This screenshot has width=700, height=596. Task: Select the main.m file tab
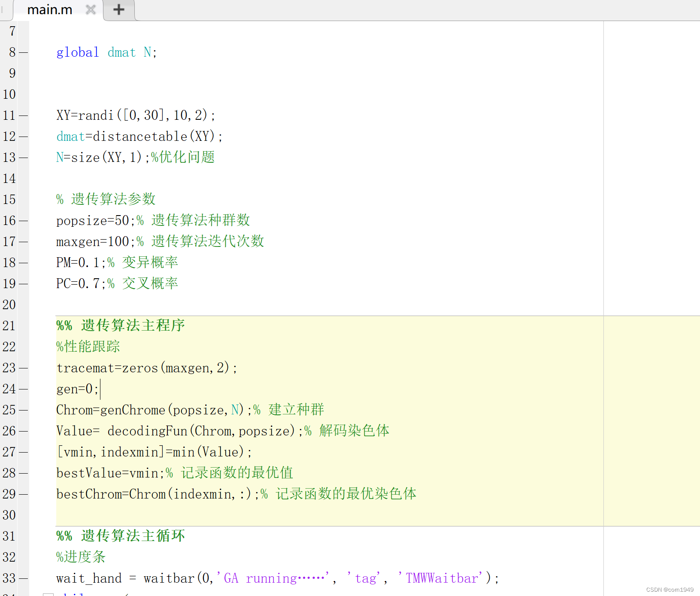point(50,9)
